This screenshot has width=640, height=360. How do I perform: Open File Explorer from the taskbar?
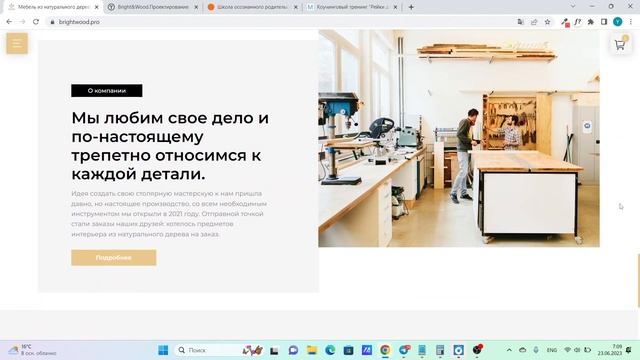(x=312, y=350)
